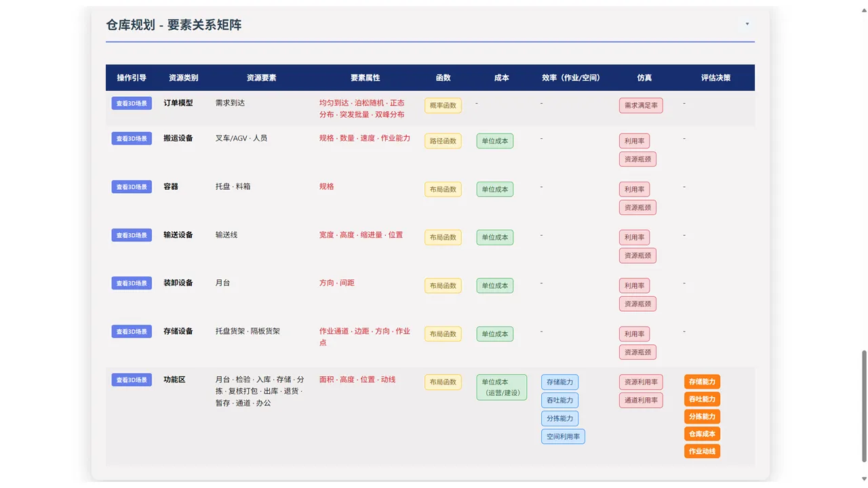The height and width of the screenshot is (488, 868).
Task: Click 资源瓶颈 tag in the 装卸设备 row
Action: [x=637, y=304]
